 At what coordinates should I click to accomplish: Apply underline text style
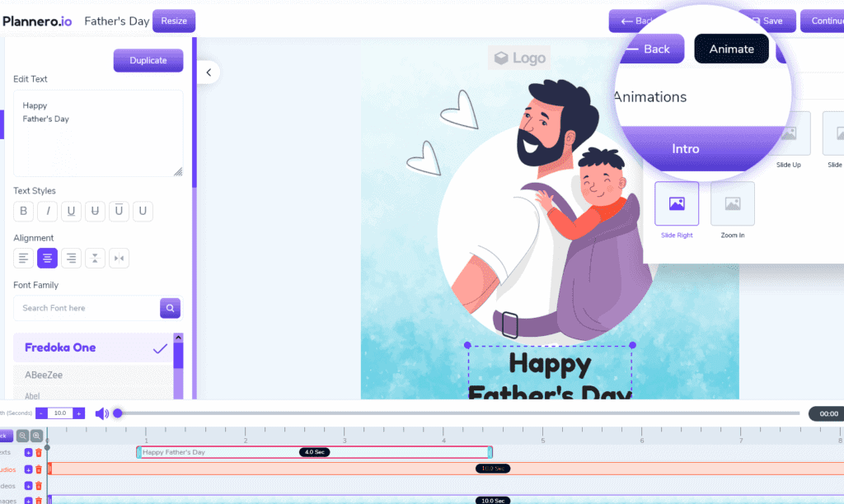[71, 211]
